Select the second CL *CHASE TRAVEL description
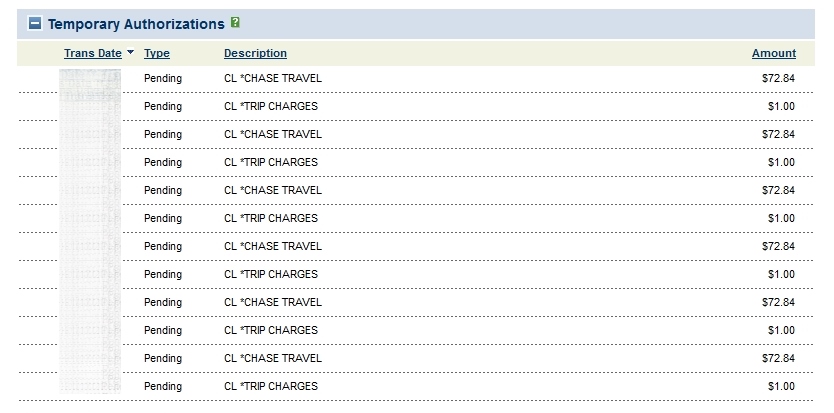 tap(272, 134)
